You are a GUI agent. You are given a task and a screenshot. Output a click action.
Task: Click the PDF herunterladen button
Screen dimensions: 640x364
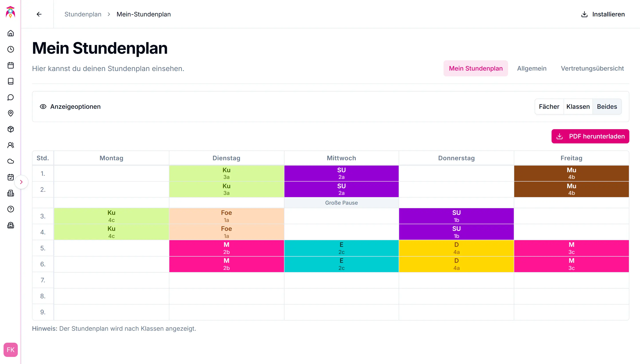click(x=590, y=136)
